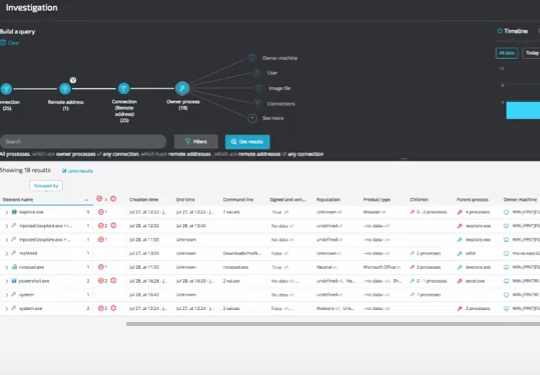Click the Get results button
This screenshot has width=540, height=375.
247,142
